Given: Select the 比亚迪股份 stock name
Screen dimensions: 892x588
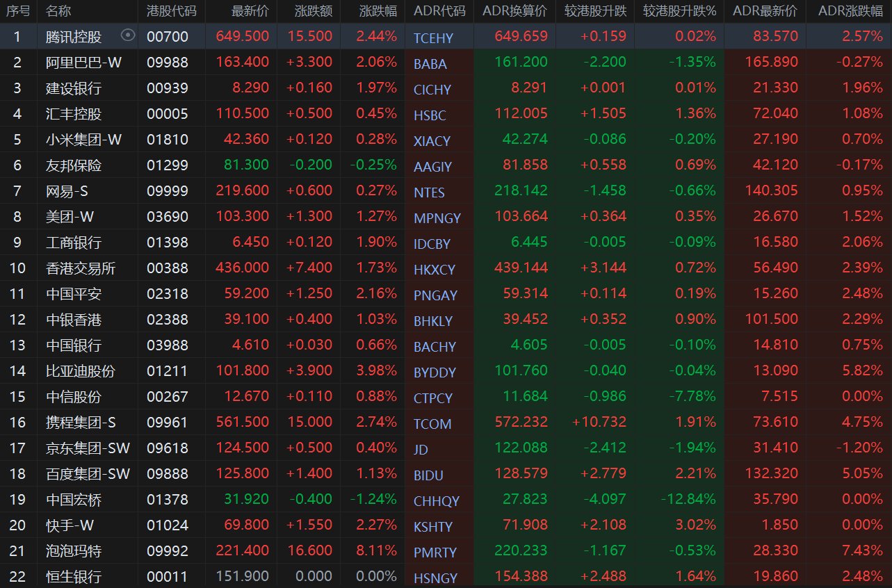Looking at the screenshot, I should pos(81,371).
